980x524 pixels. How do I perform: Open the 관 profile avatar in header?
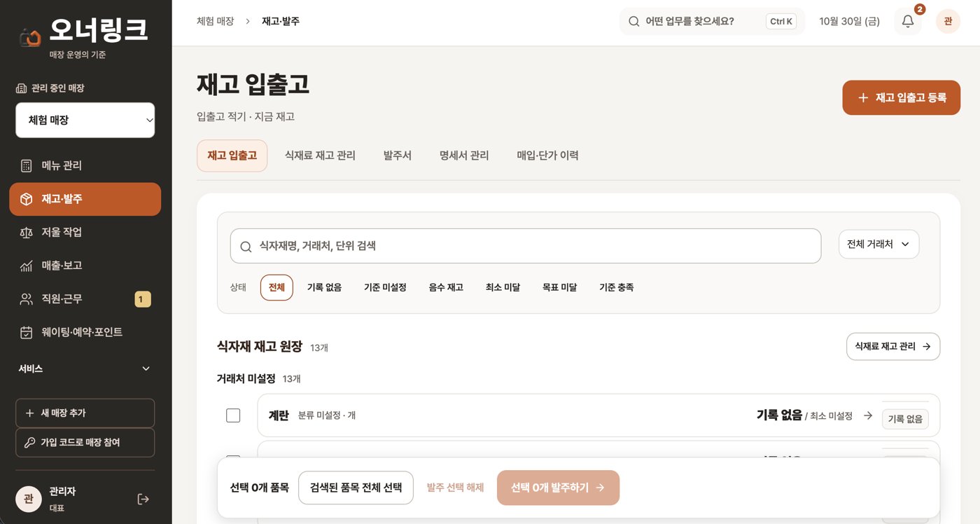click(948, 21)
